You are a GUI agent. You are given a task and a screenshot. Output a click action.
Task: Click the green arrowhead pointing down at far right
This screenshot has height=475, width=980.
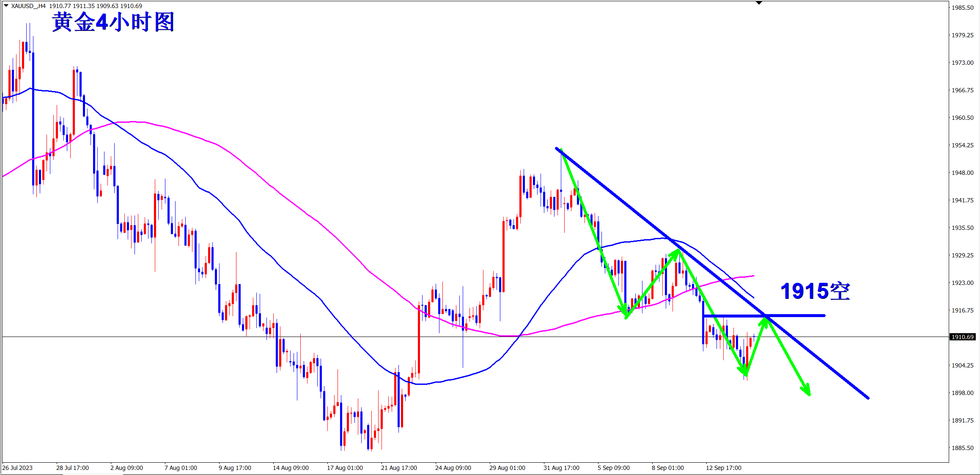[x=807, y=391]
